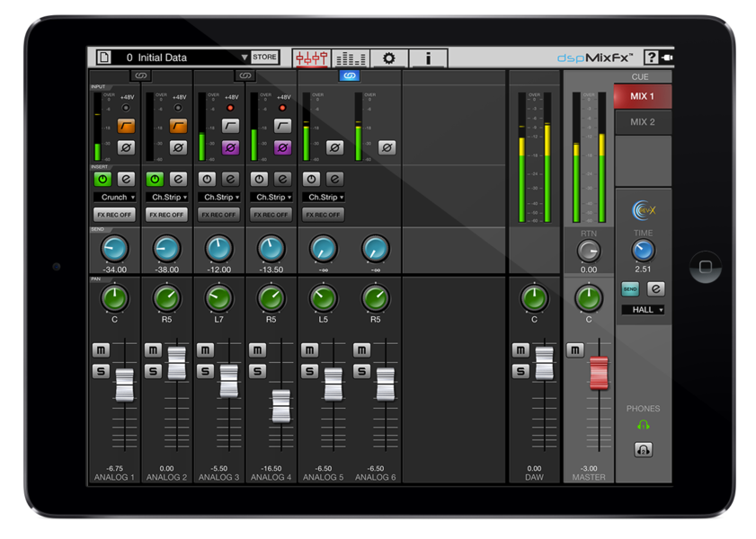Open the information tab
756x539 pixels.
(x=428, y=58)
